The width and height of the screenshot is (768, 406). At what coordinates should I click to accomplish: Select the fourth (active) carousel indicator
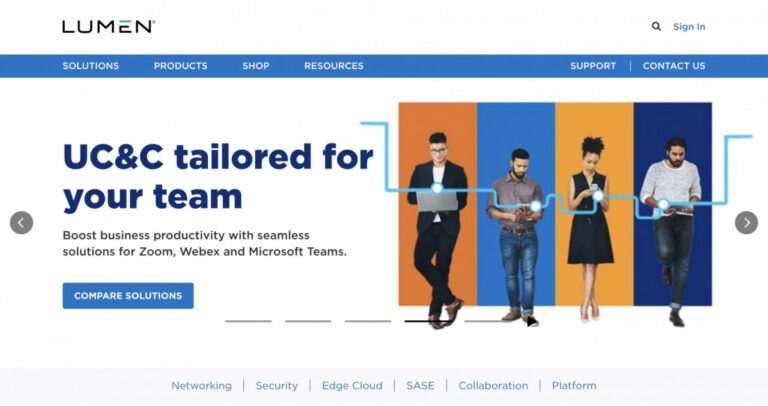tap(428, 321)
